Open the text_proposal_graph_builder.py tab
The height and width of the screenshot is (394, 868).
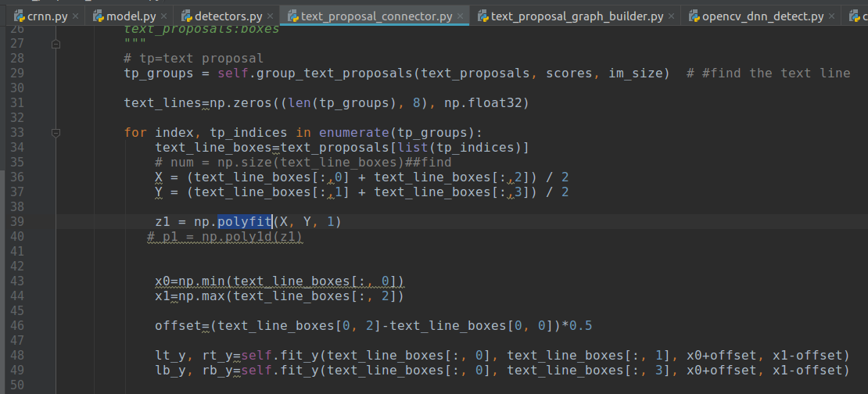click(577, 16)
